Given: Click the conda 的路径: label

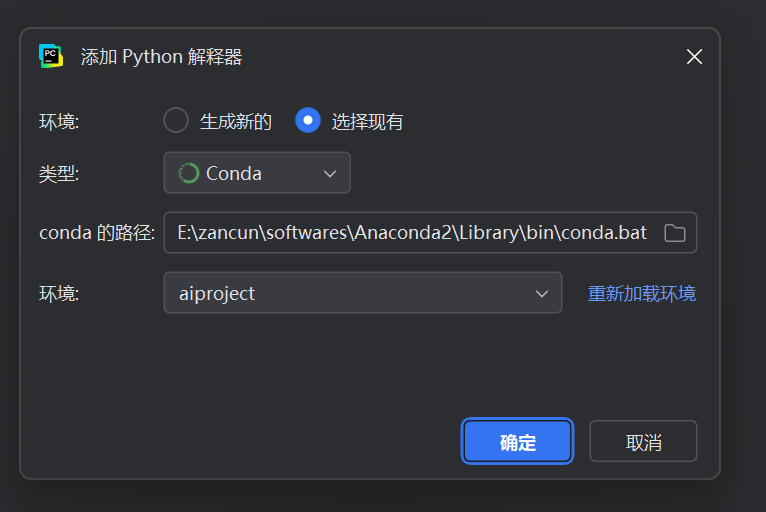Looking at the screenshot, I should coord(96,233).
